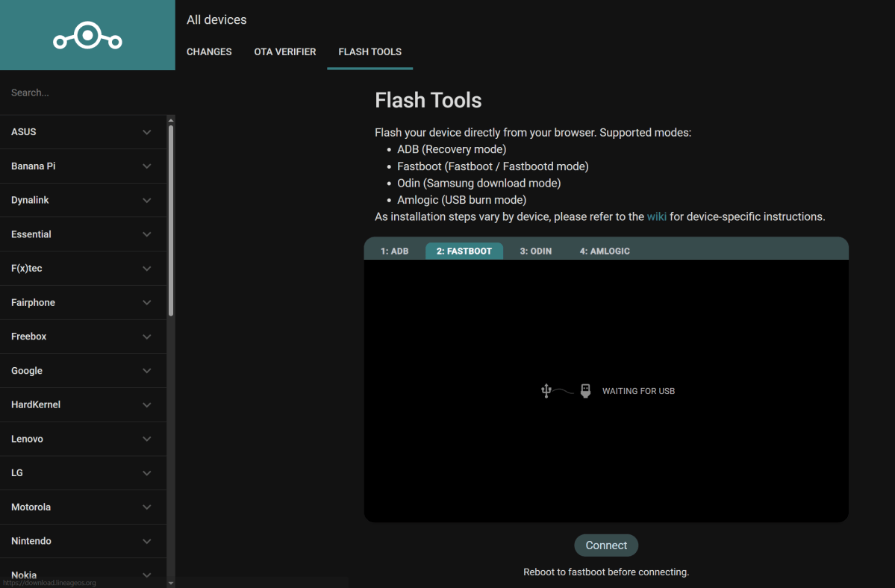Image resolution: width=895 pixels, height=588 pixels.
Task: Click the WAITING FOR USB status text
Action: [638, 391]
